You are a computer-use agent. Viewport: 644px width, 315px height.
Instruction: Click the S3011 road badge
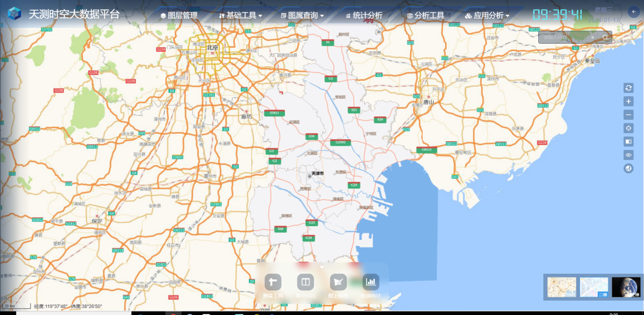click(274, 113)
